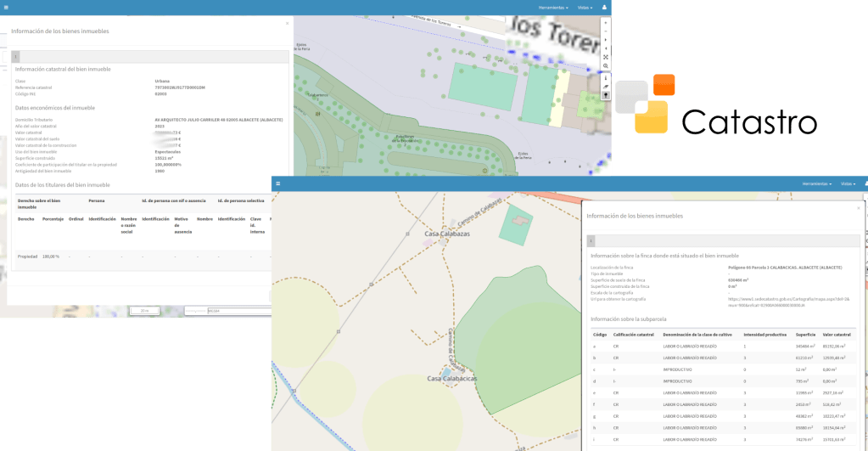
Task: Select the magnifier zoom tool on the map
Action: coord(605,66)
